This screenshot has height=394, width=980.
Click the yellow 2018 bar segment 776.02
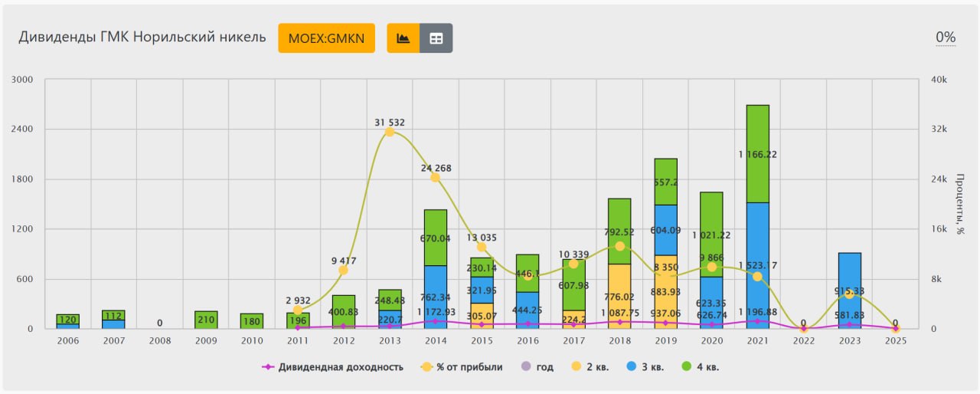pyautogui.click(x=619, y=296)
